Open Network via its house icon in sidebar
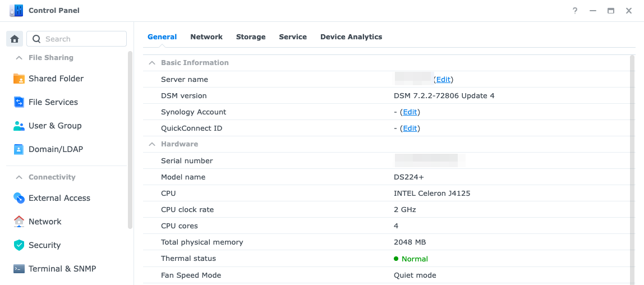The width and height of the screenshot is (644, 285). click(x=19, y=222)
